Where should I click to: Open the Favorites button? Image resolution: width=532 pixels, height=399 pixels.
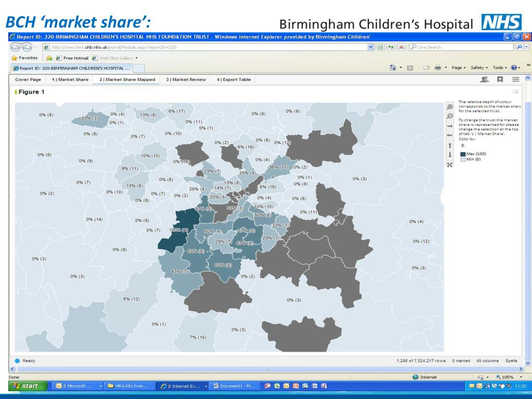[x=24, y=58]
